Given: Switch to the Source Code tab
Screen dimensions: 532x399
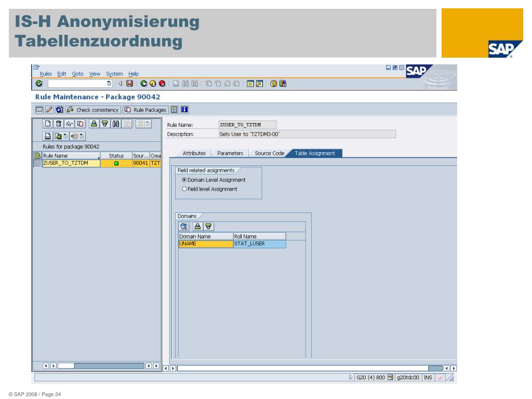Looking at the screenshot, I should (270, 153).
